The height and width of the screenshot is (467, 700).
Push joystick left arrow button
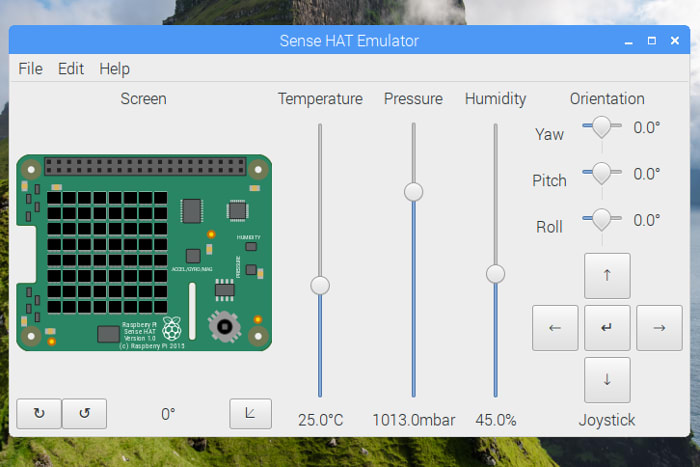click(555, 328)
